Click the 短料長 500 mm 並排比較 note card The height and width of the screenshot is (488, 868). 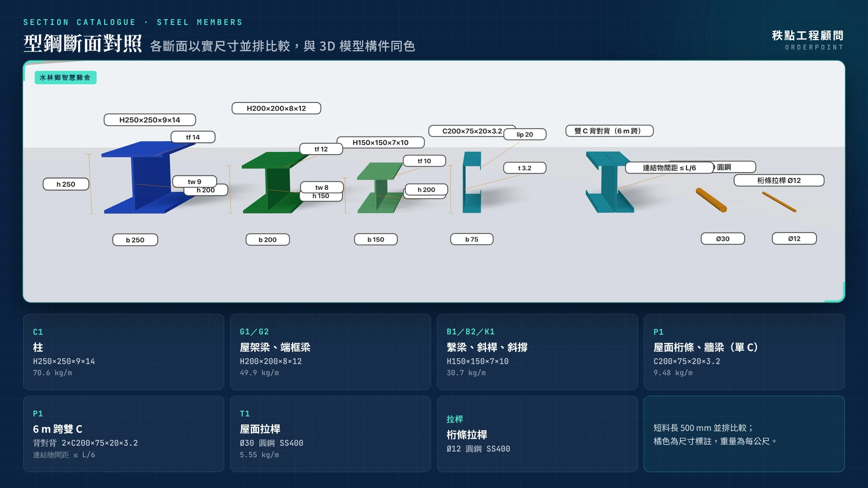click(744, 434)
